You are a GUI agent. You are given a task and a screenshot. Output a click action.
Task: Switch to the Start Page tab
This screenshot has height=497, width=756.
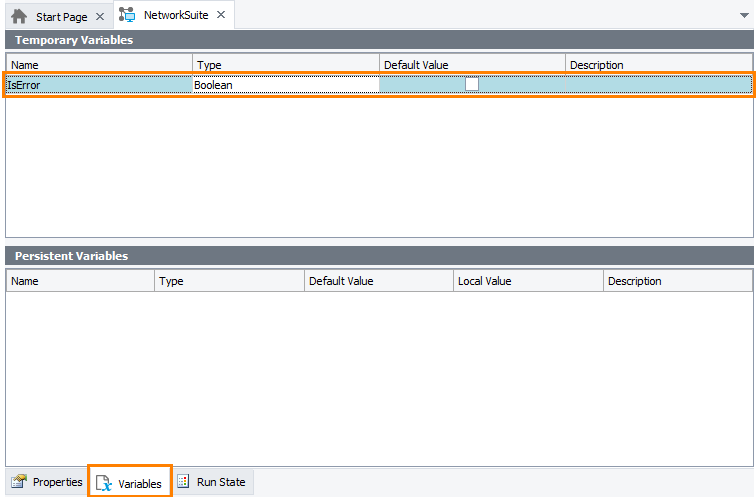(61, 17)
